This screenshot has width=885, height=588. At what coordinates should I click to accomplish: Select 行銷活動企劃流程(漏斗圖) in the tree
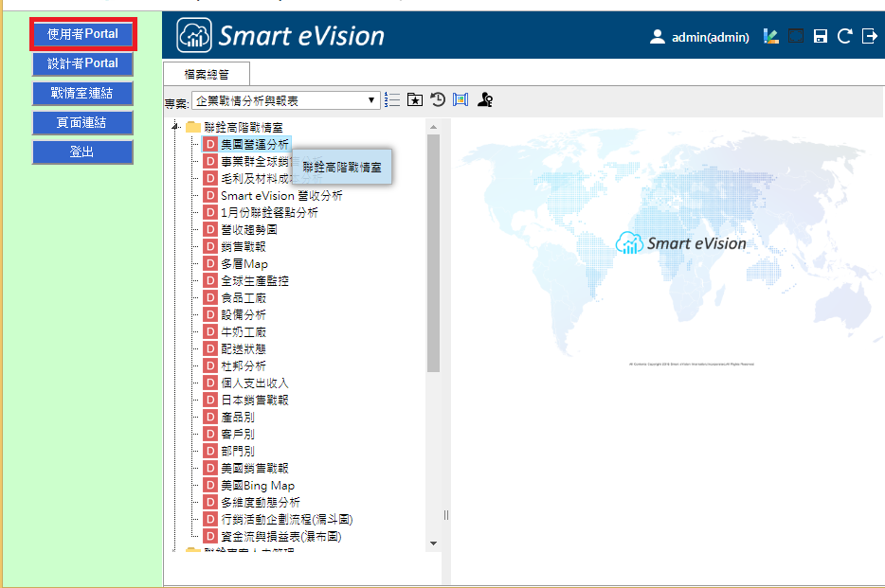coord(287,519)
